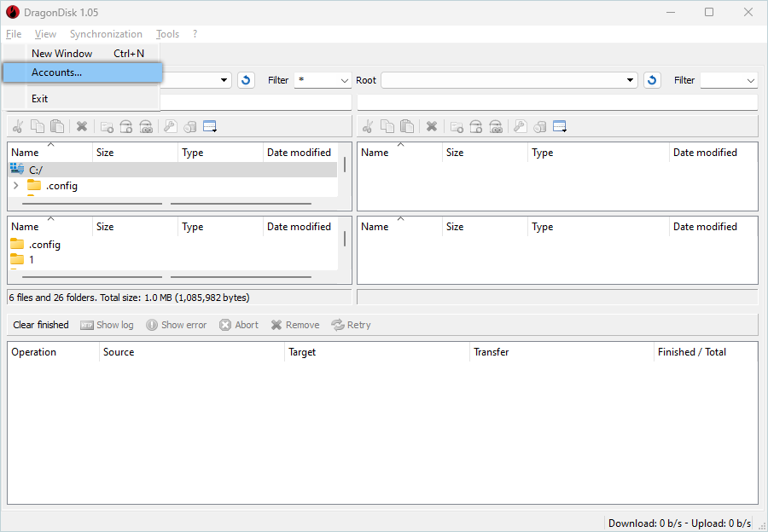This screenshot has height=532, width=768.
Task: Refresh the left pane root
Action: (x=246, y=80)
